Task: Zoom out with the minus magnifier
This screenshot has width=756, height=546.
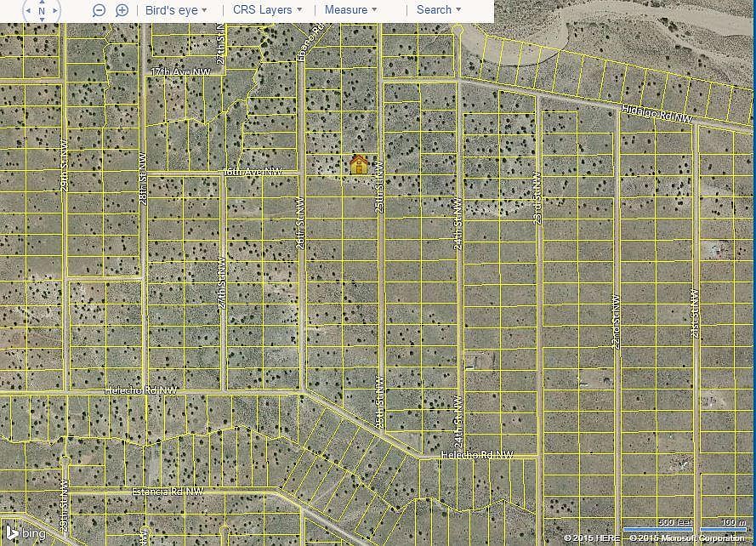Action: (x=99, y=10)
